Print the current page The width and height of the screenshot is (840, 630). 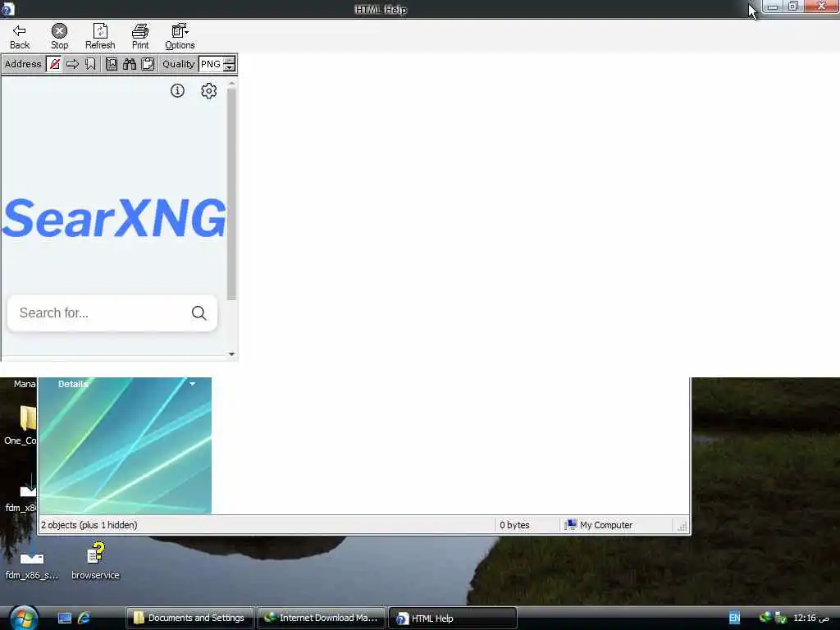[140, 36]
